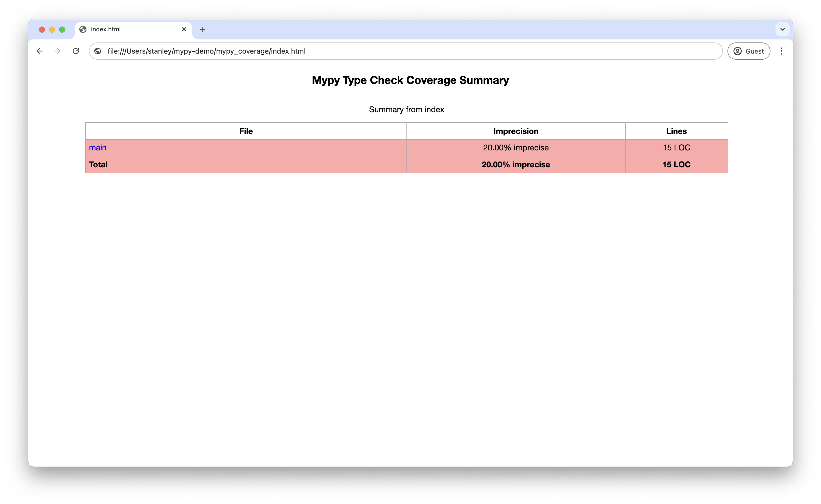Click the Mypy Type Check Coverage Summary heading

(x=410, y=80)
